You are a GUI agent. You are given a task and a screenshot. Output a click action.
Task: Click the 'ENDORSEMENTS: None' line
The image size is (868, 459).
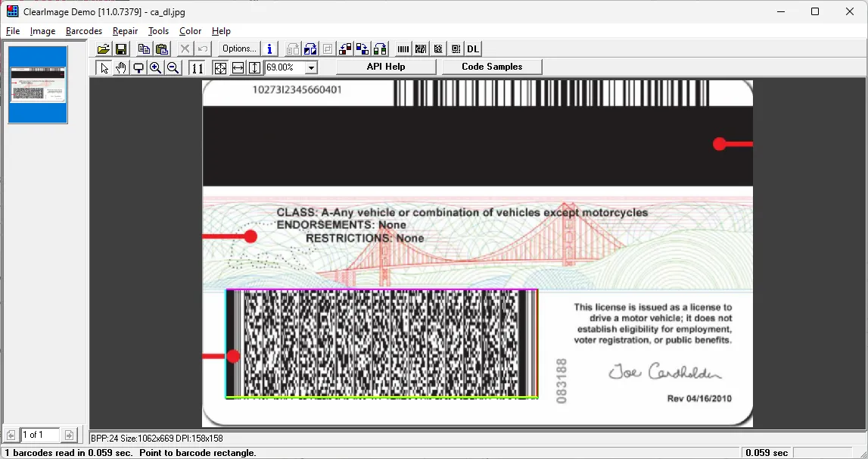[x=341, y=225]
